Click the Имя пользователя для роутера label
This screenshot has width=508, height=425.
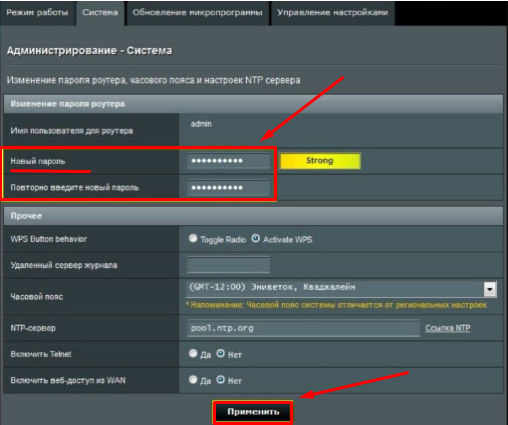pyautogui.click(x=72, y=131)
